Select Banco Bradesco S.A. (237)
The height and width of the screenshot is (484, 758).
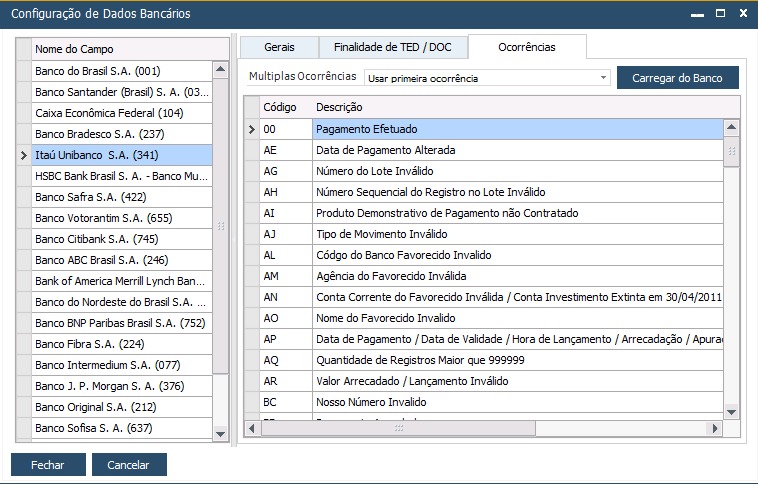tap(122, 134)
